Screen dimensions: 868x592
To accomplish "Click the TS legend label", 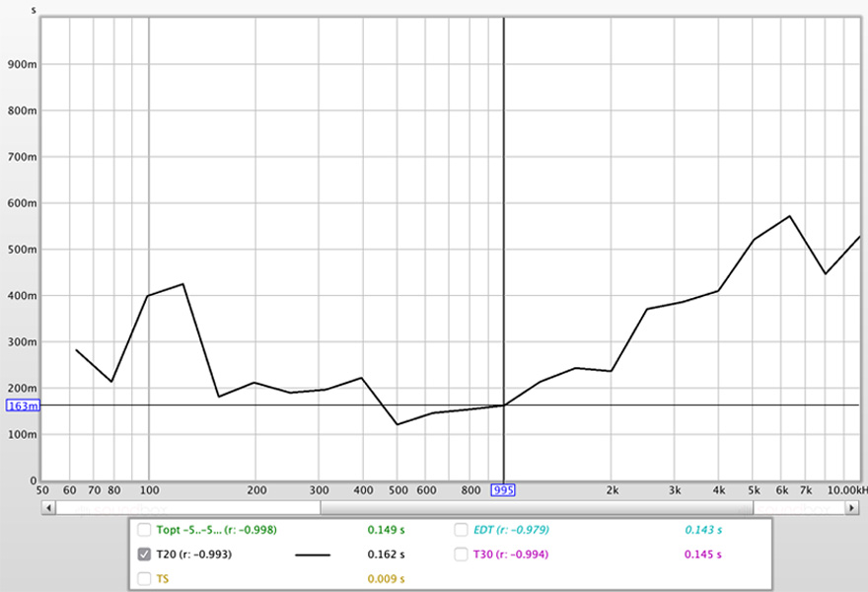I will tap(163, 578).
